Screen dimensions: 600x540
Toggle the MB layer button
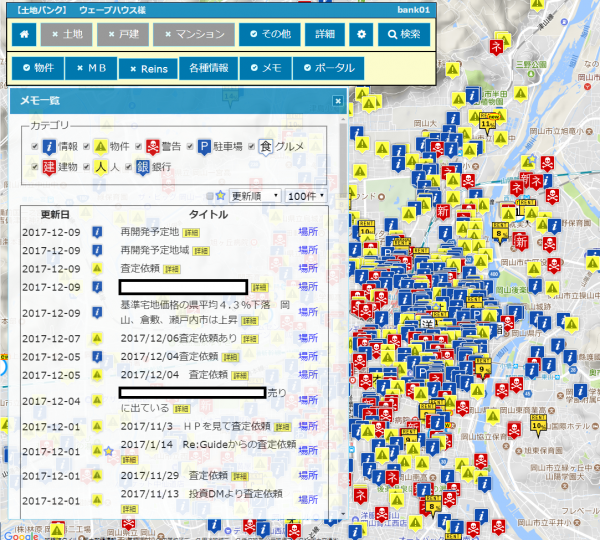coord(91,68)
